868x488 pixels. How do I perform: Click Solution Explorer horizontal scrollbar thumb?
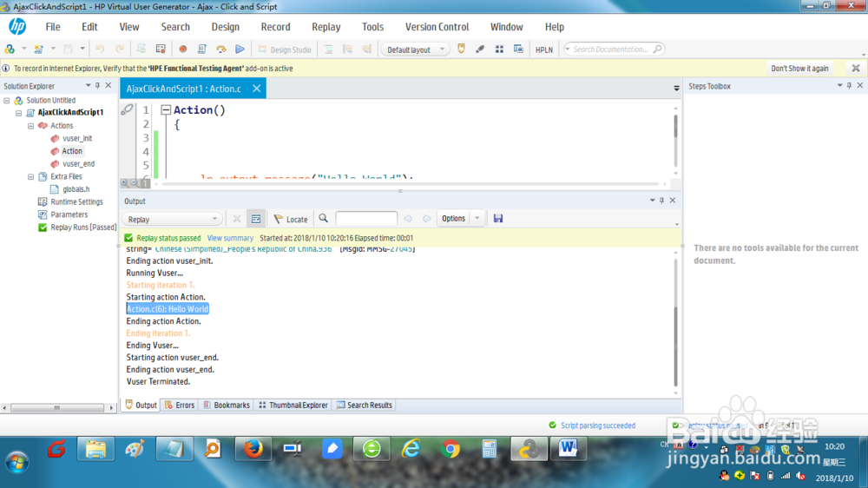pos(57,408)
